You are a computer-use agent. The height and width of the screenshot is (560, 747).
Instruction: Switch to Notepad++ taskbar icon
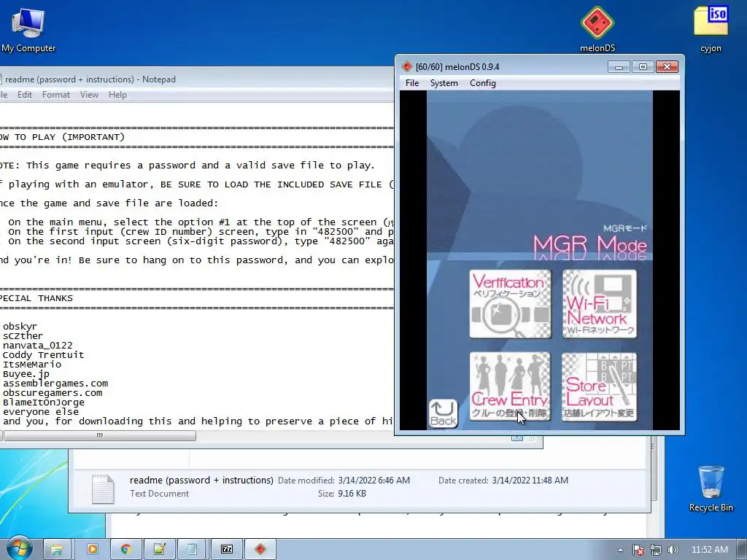(x=159, y=550)
